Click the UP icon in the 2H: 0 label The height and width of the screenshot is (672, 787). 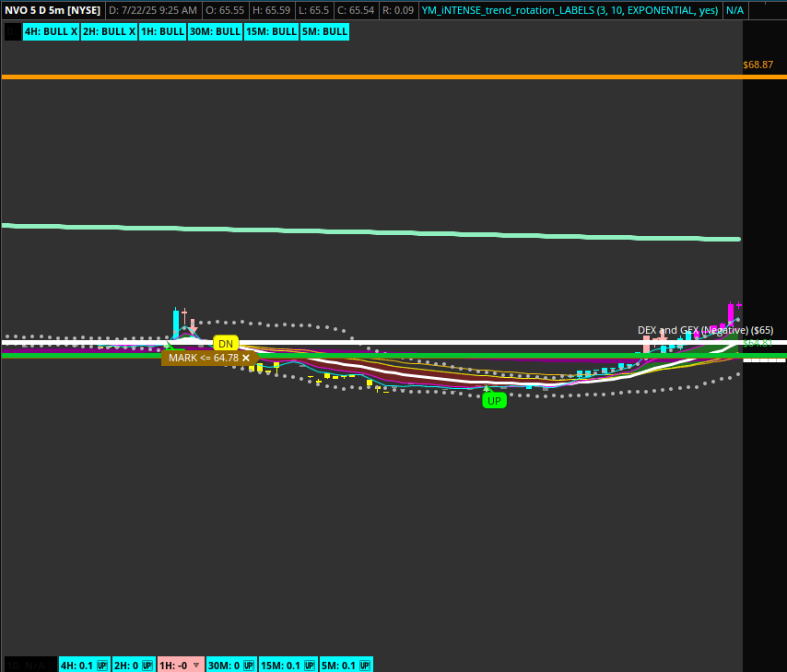coord(147,666)
